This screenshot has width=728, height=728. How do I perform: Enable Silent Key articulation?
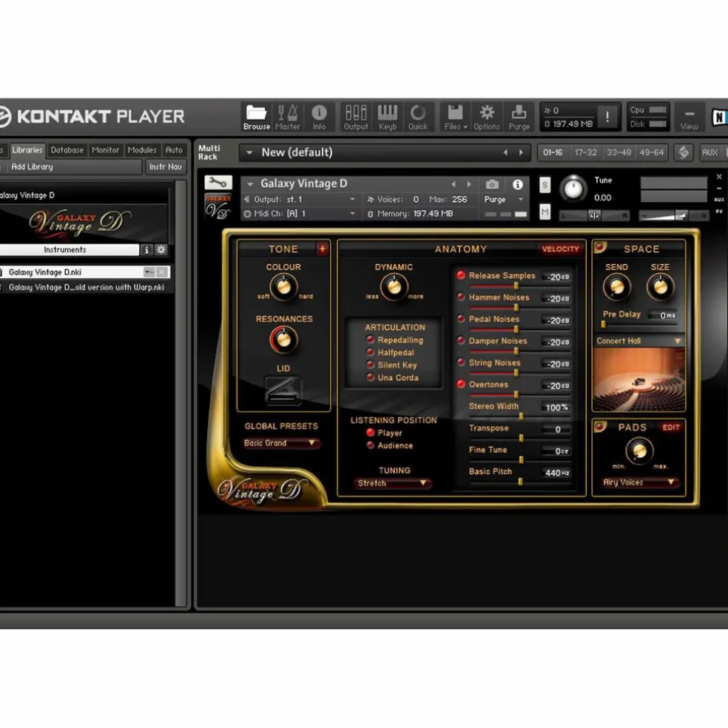pos(371,365)
